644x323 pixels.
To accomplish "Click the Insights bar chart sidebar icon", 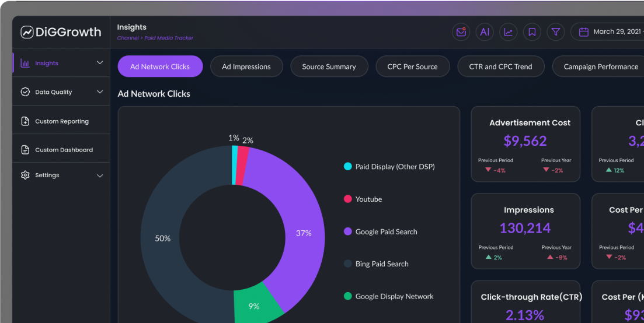I will click(25, 63).
